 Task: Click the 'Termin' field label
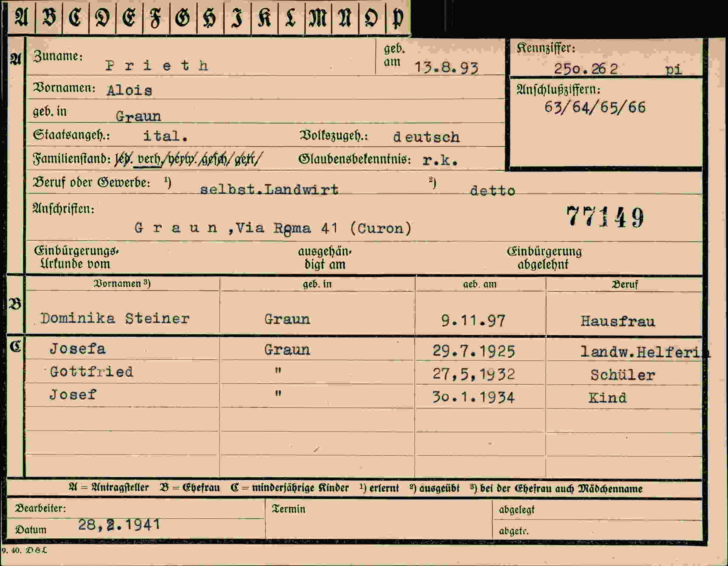(289, 509)
